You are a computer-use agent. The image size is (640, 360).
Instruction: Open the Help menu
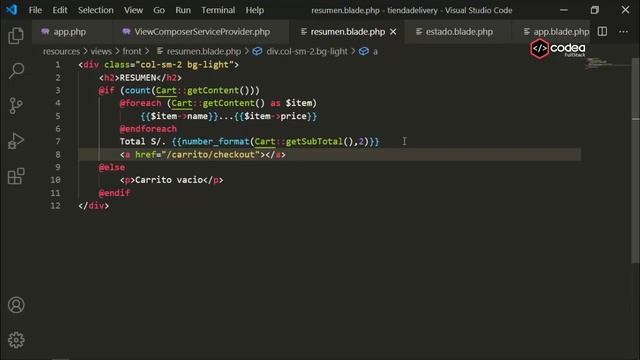coord(255,10)
